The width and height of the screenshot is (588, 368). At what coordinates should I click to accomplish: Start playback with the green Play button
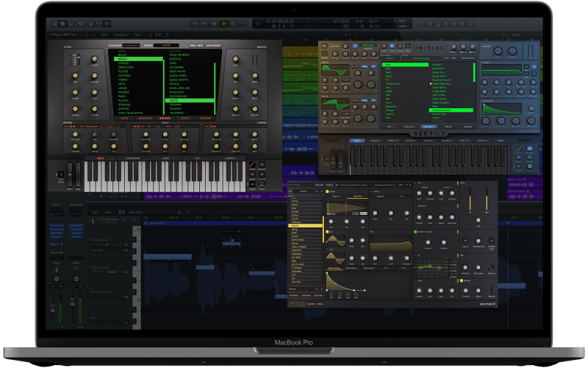point(224,24)
